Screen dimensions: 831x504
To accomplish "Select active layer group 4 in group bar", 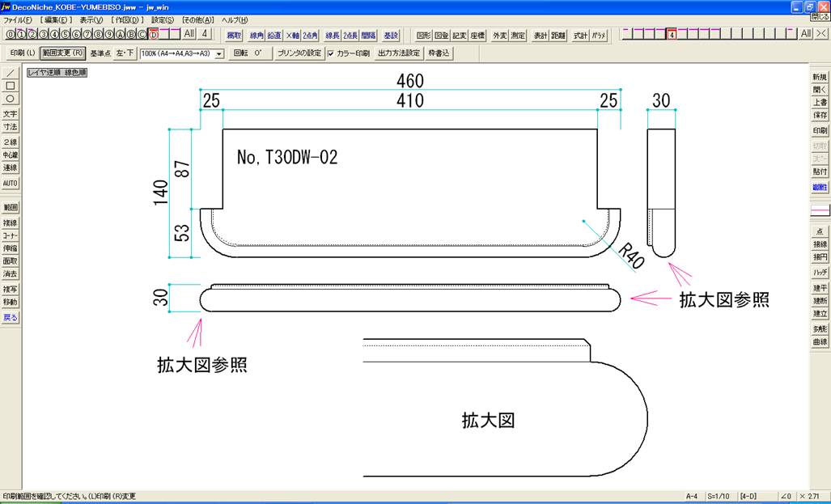I will point(672,34).
